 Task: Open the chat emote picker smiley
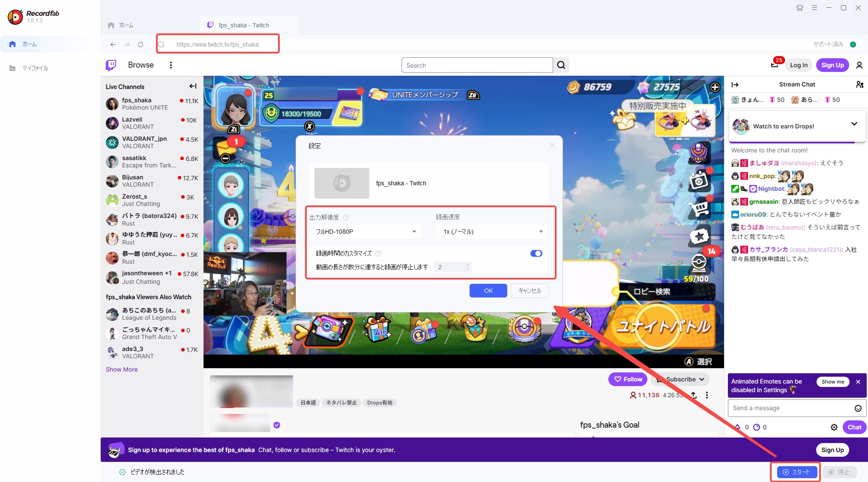858,408
